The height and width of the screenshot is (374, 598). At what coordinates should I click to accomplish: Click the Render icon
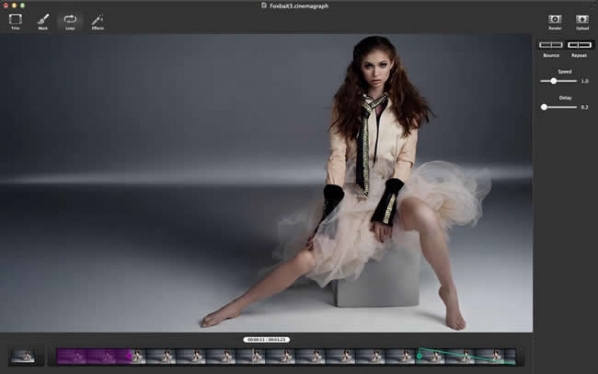(555, 22)
